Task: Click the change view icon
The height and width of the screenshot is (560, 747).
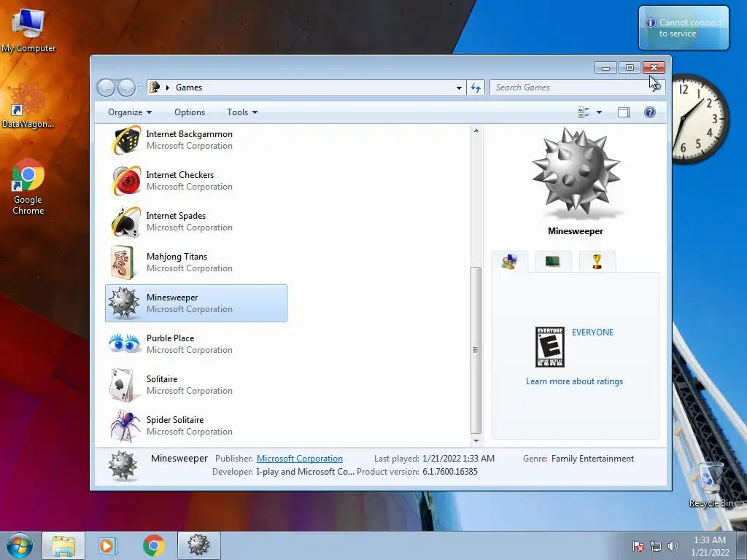Action: [x=584, y=112]
